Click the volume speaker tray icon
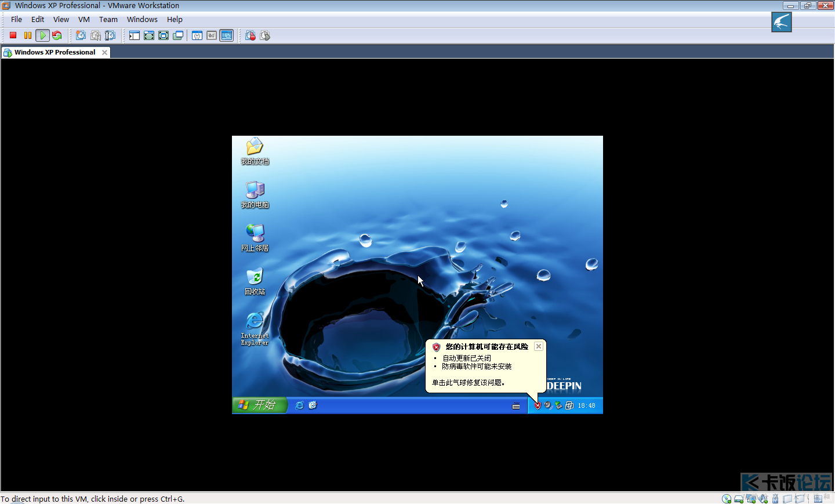This screenshot has height=504, width=835. click(548, 405)
